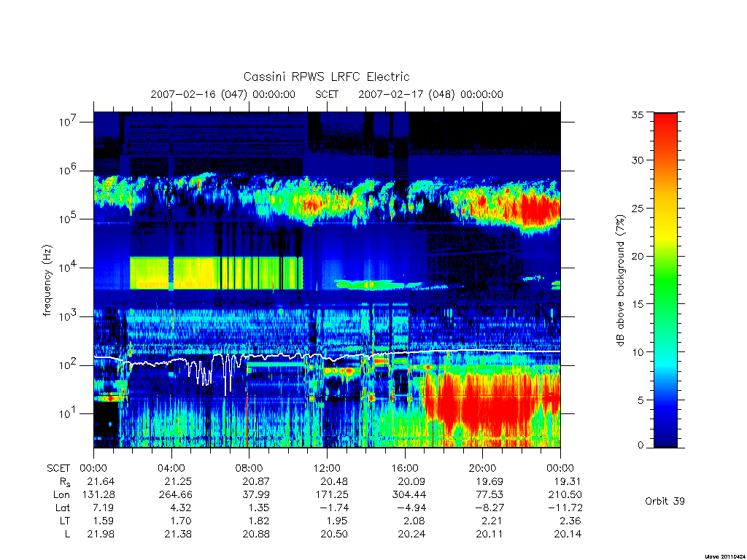Click the "Rs" row label
This screenshot has width=747, height=560.
[x=65, y=483]
